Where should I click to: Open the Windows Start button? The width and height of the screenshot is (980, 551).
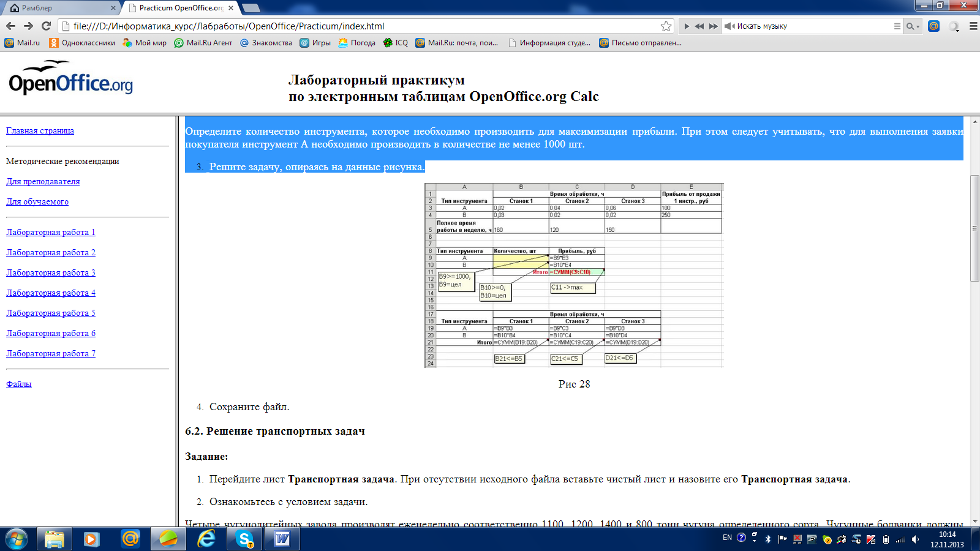click(x=17, y=539)
